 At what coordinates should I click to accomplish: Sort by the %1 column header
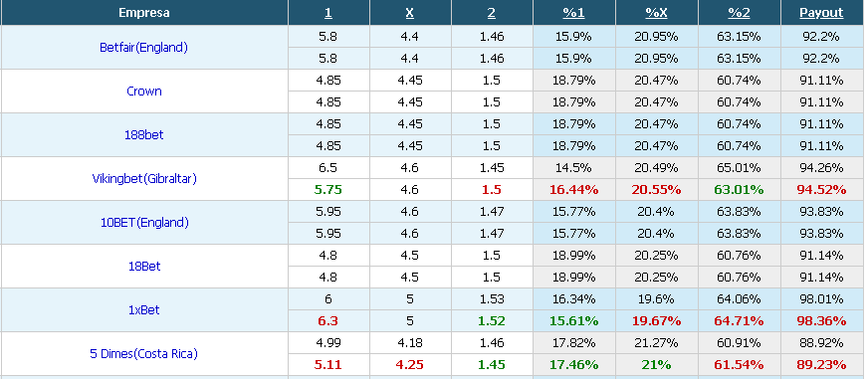[x=574, y=13]
